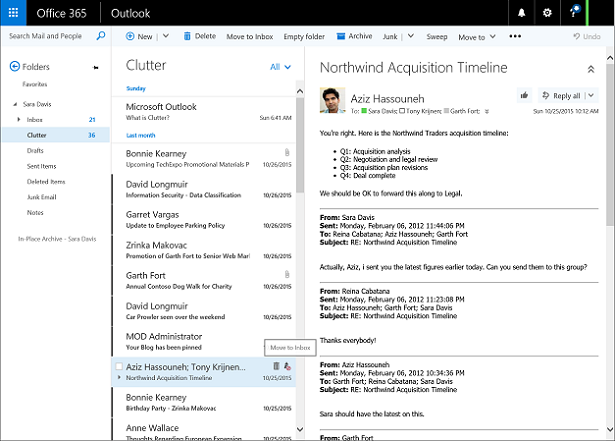Click the Delete toolbar button
The width and height of the screenshot is (615, 441).
point(198,36)
